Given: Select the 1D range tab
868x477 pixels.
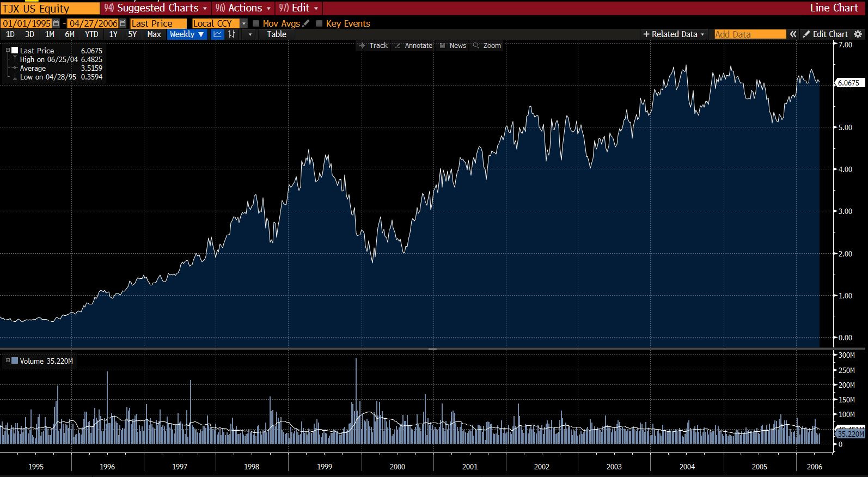Looking at the screenshot, I should pyautogui.click(x=10, y=34).
